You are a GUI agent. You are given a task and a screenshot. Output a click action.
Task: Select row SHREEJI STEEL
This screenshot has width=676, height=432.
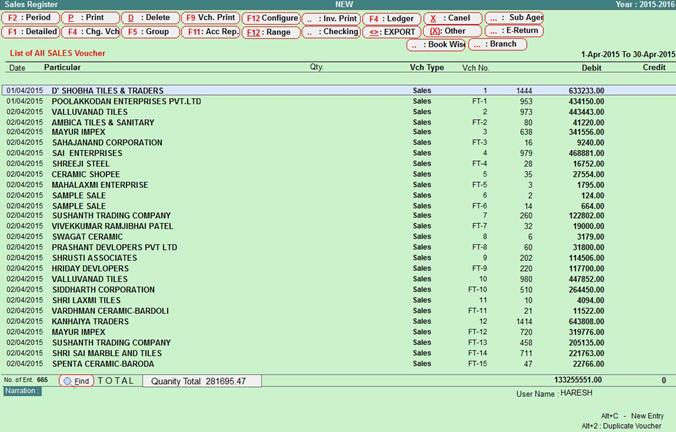click(338, 164)
